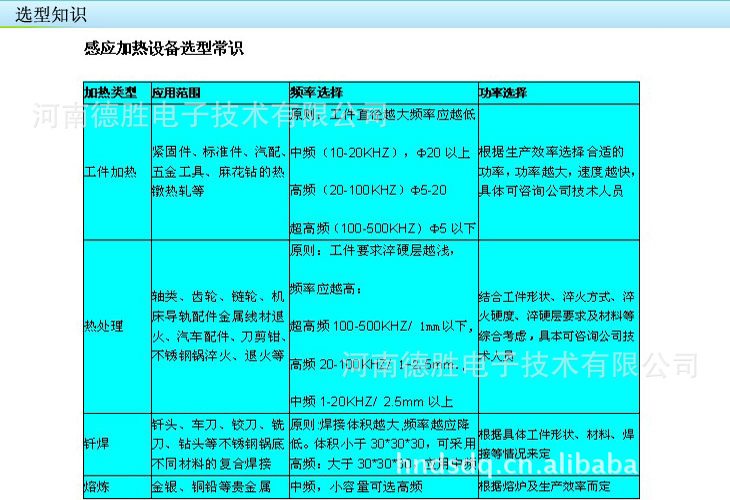Click the 根据熔炉及生产效率而定 cell

pos(545,487)
